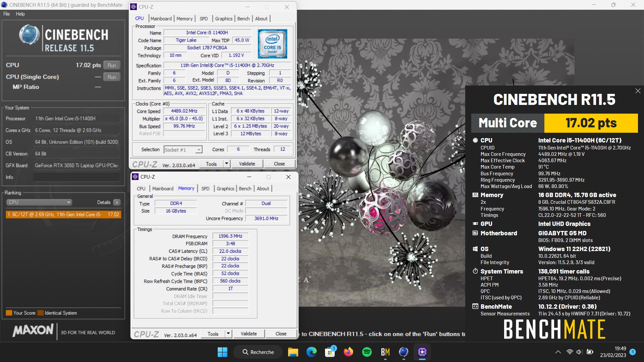Click Close button in top CPU-Z
The width and height of the screenshot is (644, 362).
pos(279,164)
